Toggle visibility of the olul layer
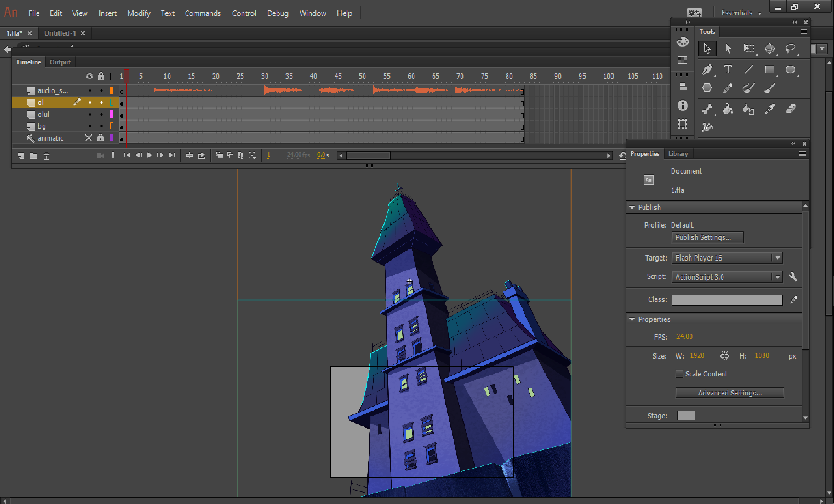Viewport: 834px width, 504px height. click(x=90, y=114)
